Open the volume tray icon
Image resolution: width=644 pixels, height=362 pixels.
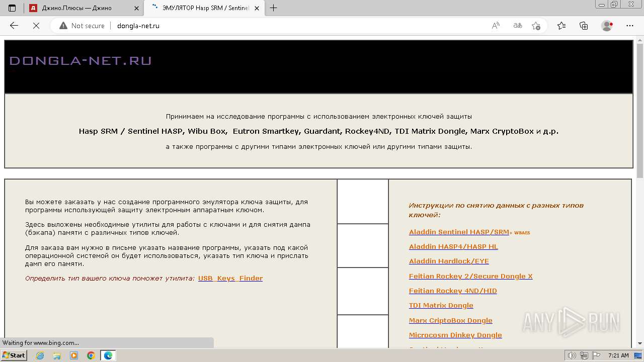[572, 355]
